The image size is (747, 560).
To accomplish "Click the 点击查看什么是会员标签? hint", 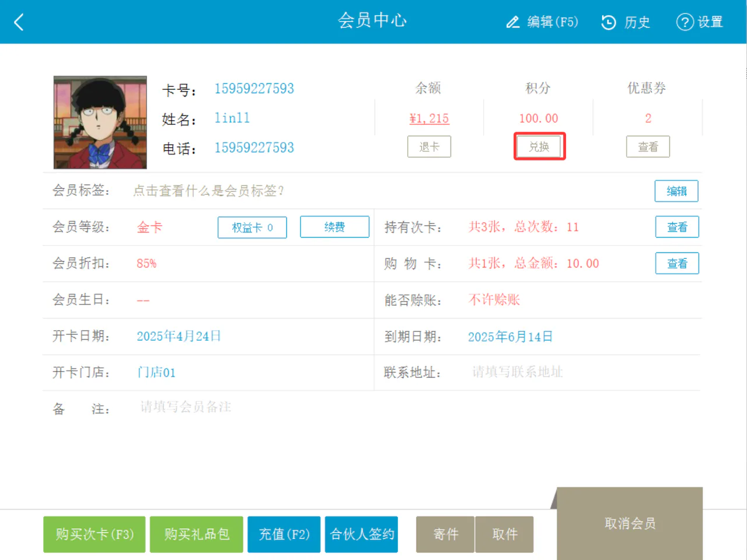I will 208,191.
